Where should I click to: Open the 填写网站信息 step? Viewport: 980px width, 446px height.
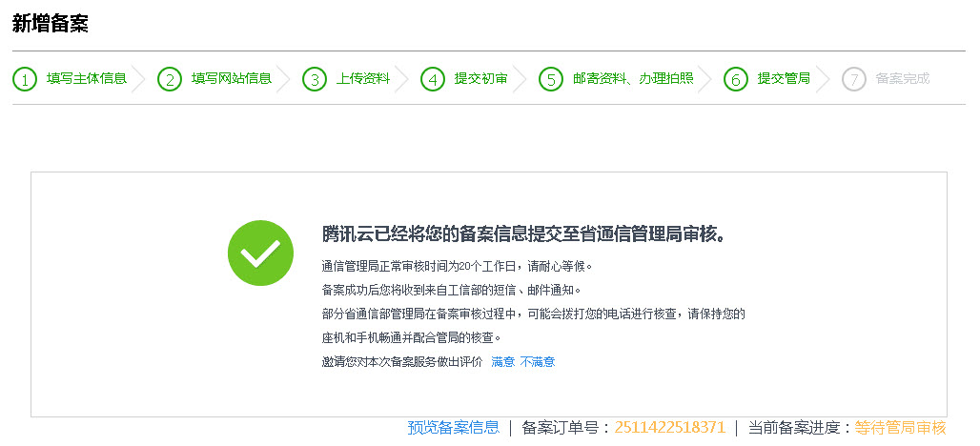[232, 79]
